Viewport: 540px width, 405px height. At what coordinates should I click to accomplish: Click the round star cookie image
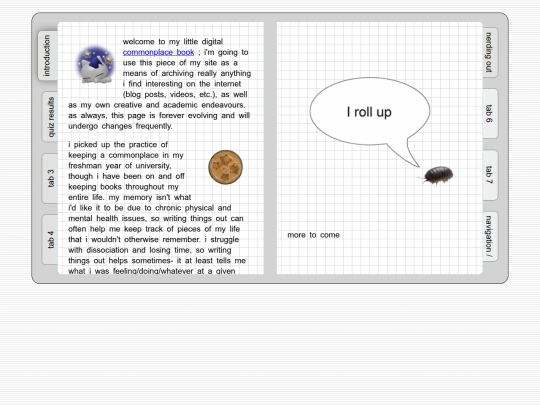pyautogui.click(x=226, y=167)
